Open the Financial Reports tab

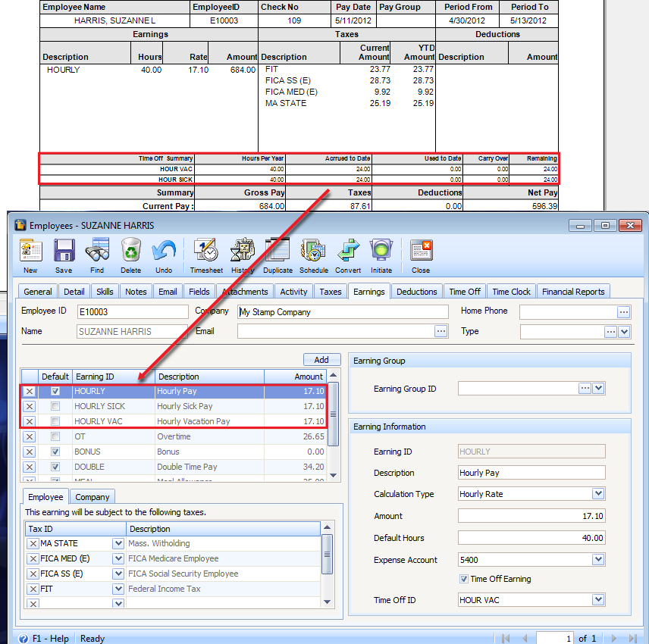pos(573,292)
